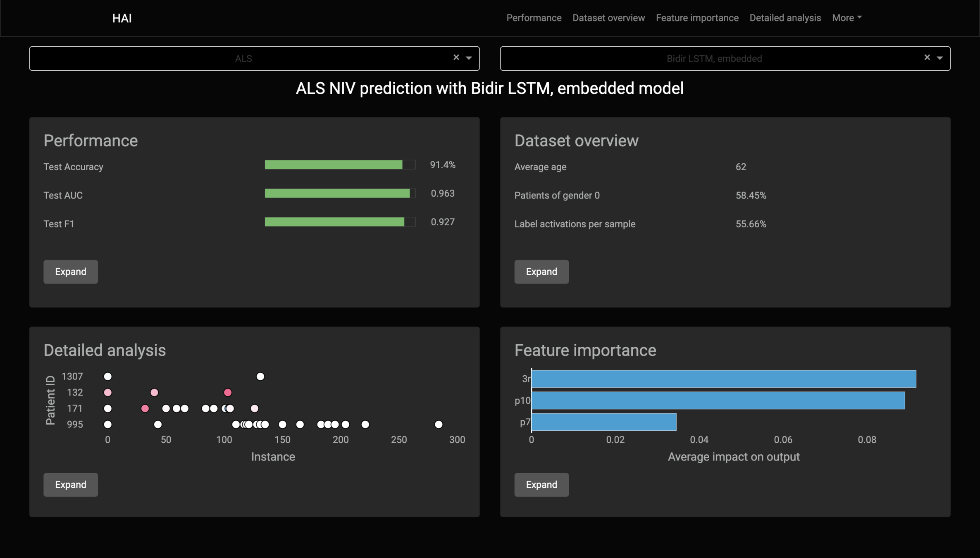
Task: Clear the ALS dataset selection
Action: (x=456, y=57)
